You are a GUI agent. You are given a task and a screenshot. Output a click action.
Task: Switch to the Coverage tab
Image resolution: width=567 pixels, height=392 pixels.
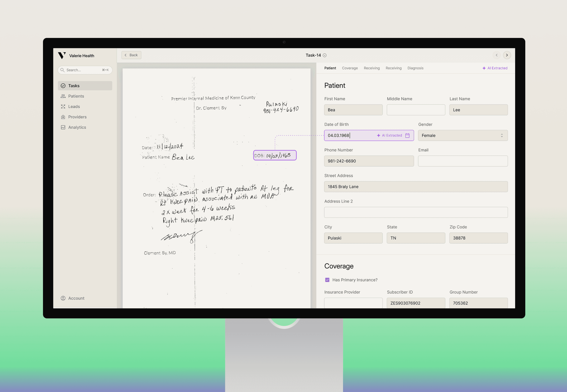[x=350, y=68]
